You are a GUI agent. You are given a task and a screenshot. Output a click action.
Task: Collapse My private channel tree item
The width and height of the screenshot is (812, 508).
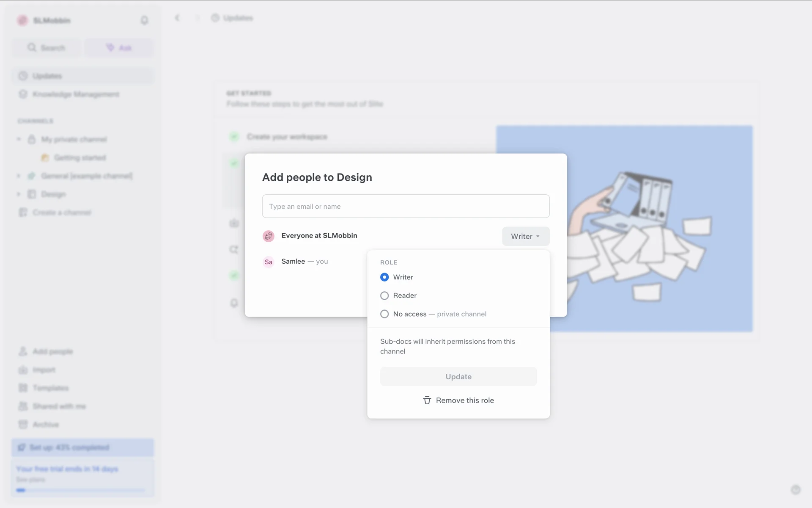click(x=19, y=139)
